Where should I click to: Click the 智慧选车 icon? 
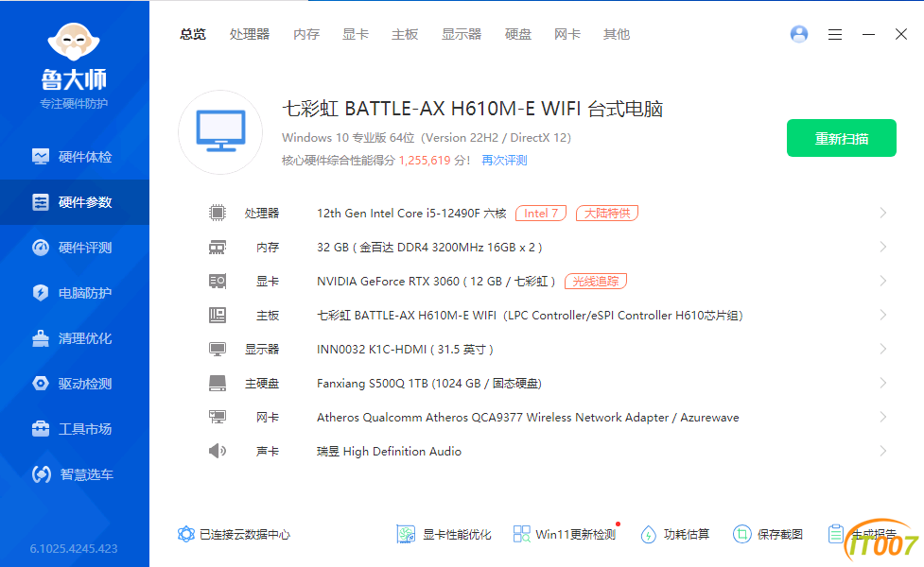coord(42,474)
